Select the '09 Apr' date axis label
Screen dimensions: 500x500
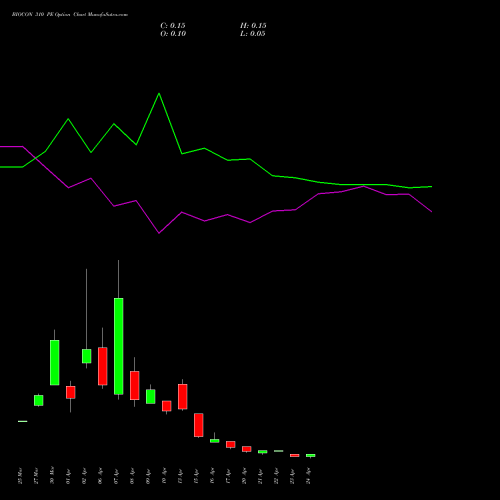[x=148, y=476]
